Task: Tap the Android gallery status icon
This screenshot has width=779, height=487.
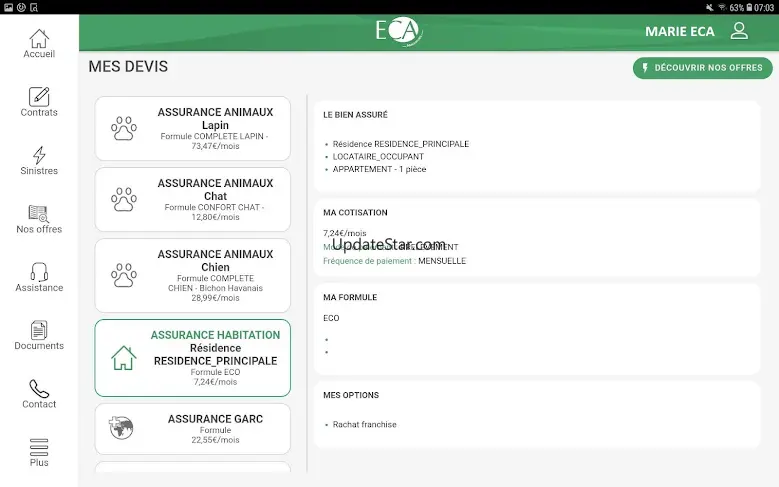Action: pyautogui.click(x=8, y=7)
